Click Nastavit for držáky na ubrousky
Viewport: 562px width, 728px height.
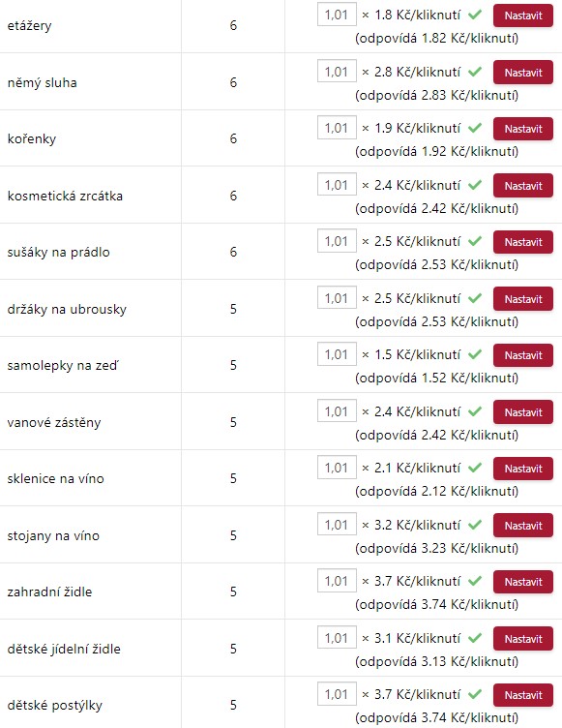pyautogui.click(x=523, y=299)
